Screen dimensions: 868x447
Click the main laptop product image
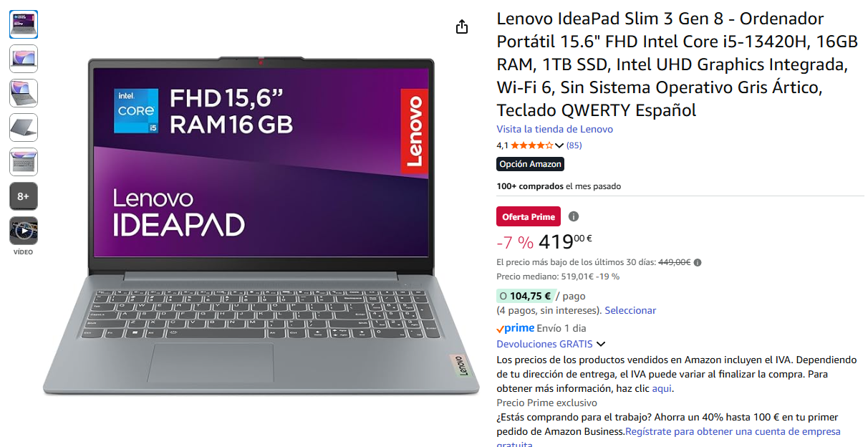click(x=261, y=224)
